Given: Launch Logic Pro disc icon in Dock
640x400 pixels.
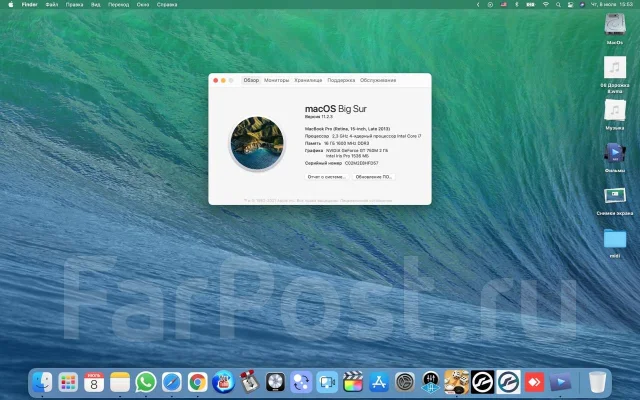Looking at the screenshot, I should (x=275, y=382).
